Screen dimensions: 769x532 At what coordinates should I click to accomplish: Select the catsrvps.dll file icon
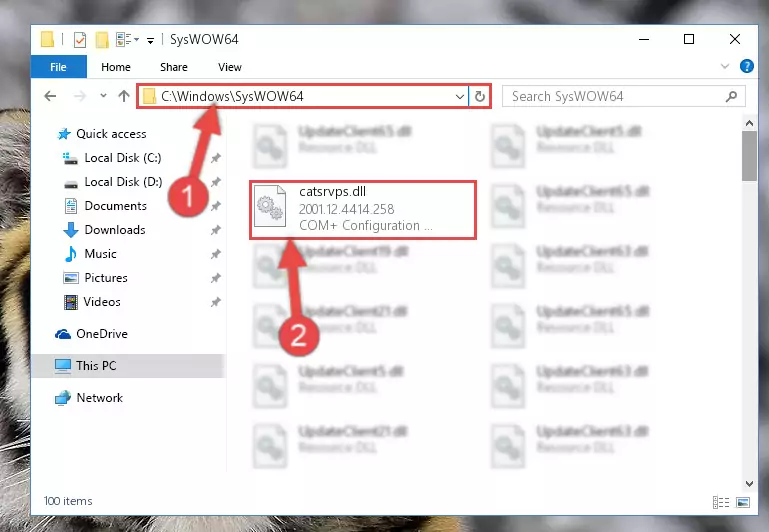pyautogui.click(x=270, y=206)
